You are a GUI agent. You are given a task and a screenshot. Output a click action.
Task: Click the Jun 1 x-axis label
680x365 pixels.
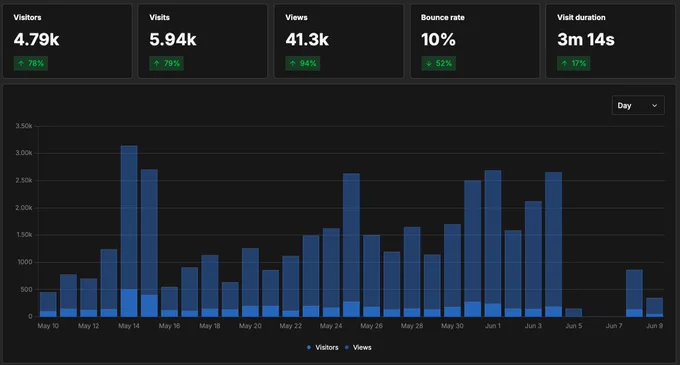coord(493,326)
